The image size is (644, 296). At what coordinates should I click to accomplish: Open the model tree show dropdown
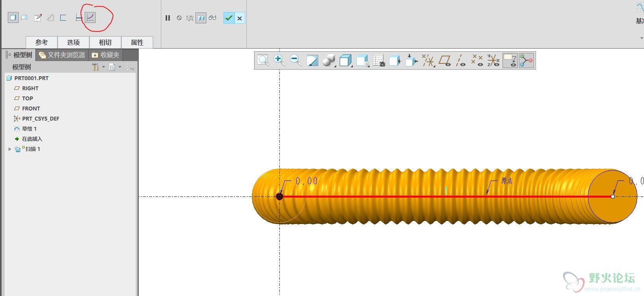coord(115,67)
